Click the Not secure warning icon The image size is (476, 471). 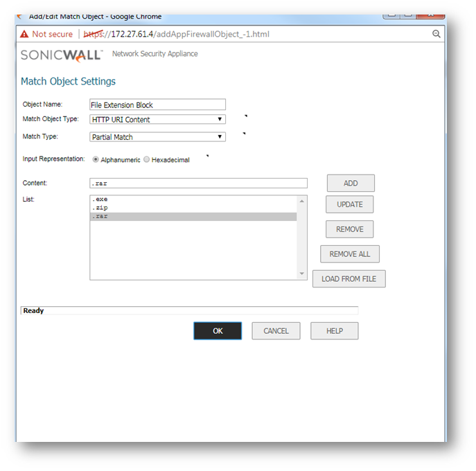pos(24,34)
